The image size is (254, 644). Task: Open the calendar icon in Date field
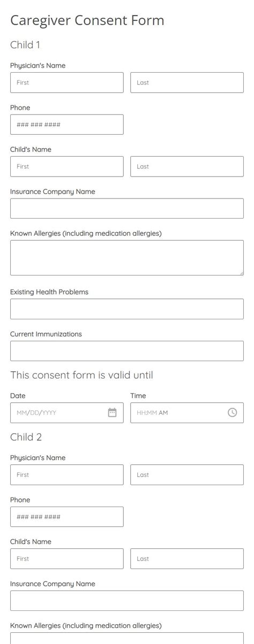pyautogui.click(x=112, y=412)
